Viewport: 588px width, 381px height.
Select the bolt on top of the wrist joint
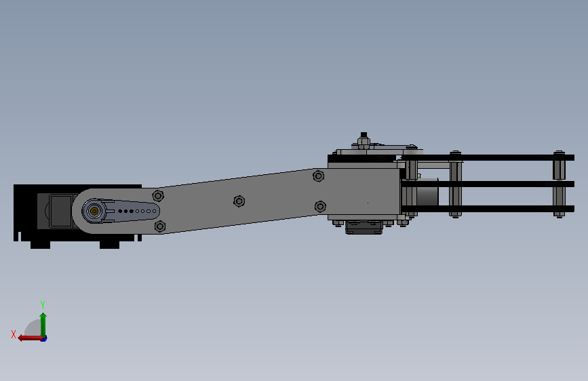coord(364,141)
